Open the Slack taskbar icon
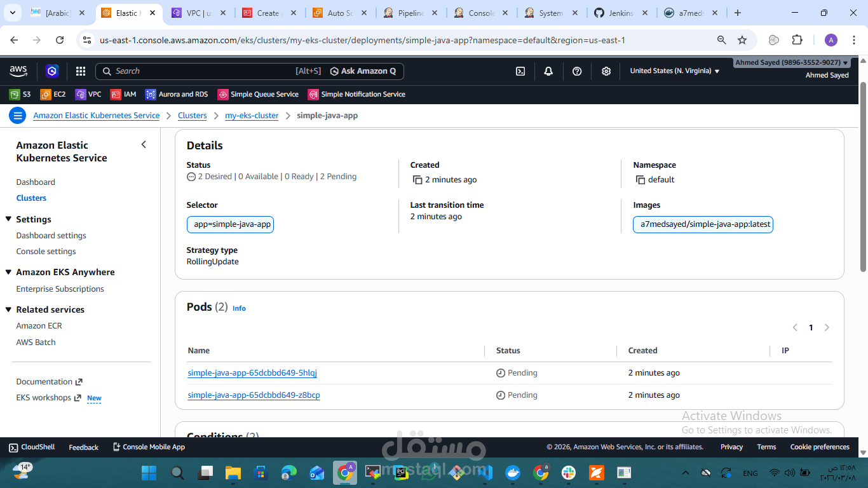The height and width of the screenshot is (488, 868). (568, 472)
